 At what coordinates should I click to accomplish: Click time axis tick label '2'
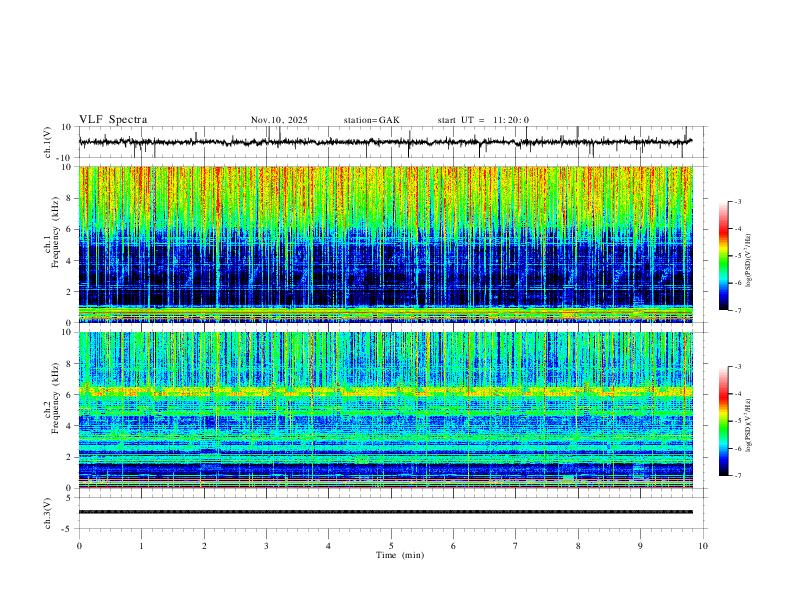204,546
